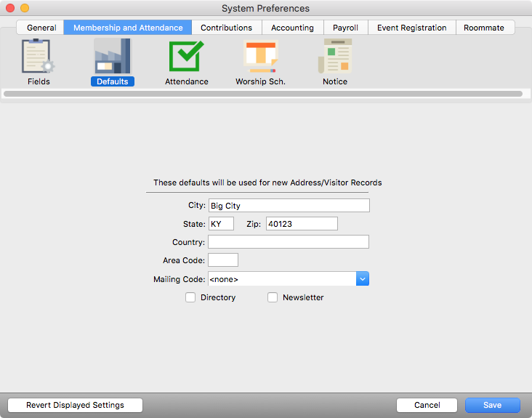Open the Roommate tab
This screenshot has width=532, height=418.
(x=484, y=28)
